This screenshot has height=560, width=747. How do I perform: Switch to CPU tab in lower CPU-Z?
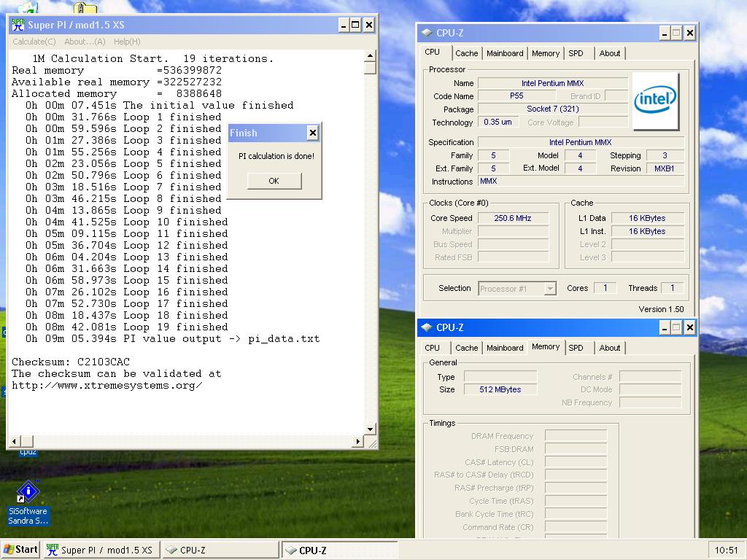[433, 348]
